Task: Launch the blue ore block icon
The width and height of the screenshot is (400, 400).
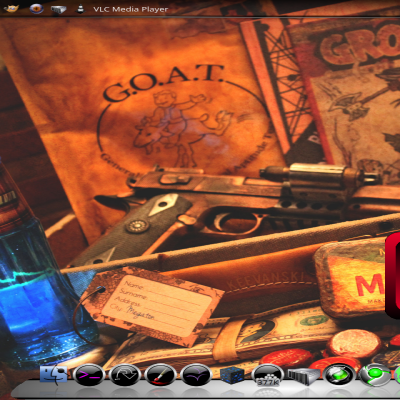Action: pyautogui.click(x=232, y=376)
